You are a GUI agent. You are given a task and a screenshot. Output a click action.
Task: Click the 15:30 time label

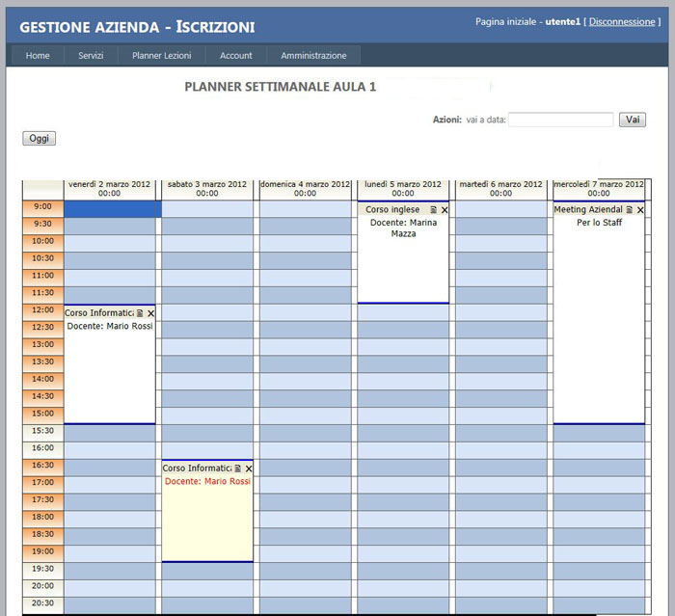[x=42, y=431]
